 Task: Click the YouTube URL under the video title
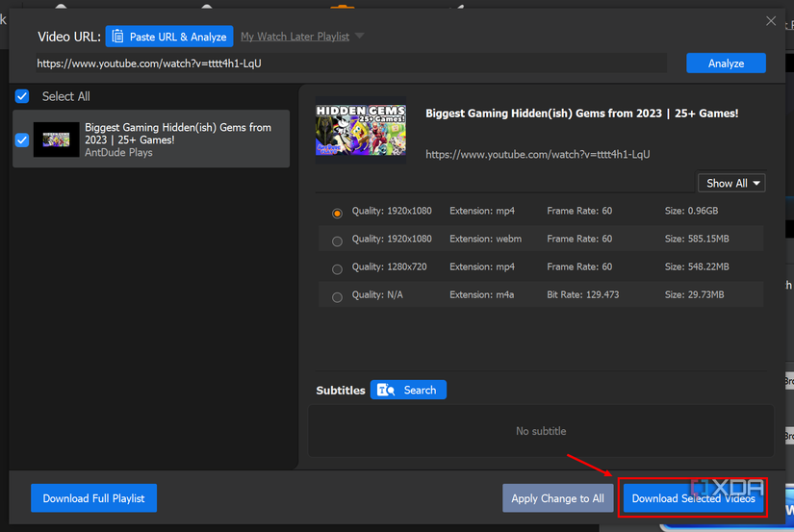[537, 154]
